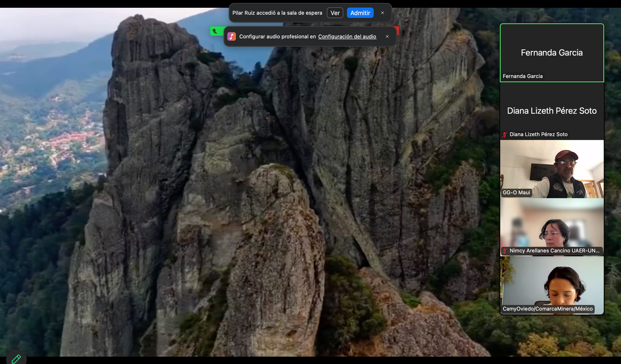Select the Diana Lizeth Pérez Soto tile
This screenshot has height=364, width=621.
pyautogui.click(x=552, y=111)
